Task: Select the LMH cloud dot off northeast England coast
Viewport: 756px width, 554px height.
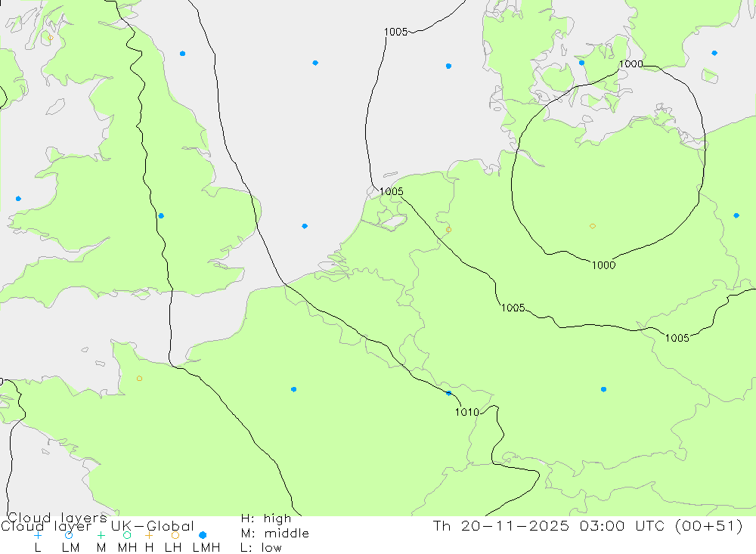Action: coord(182,54)
